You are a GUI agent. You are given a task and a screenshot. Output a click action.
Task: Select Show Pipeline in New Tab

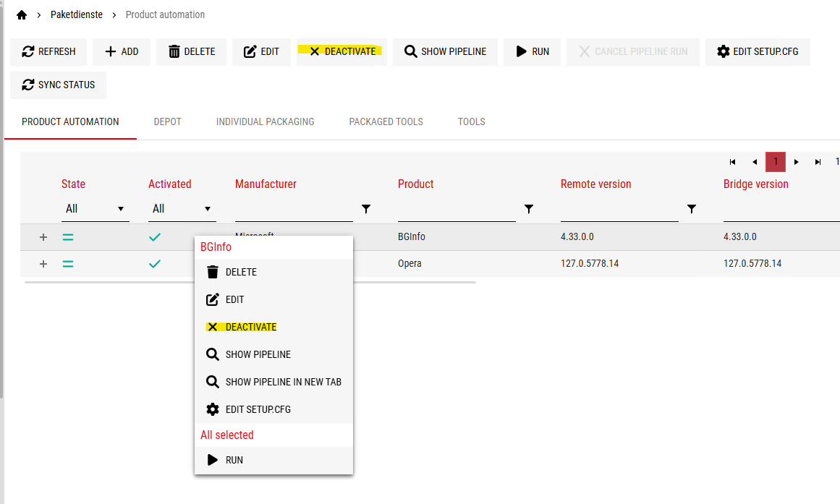(283, 382)
